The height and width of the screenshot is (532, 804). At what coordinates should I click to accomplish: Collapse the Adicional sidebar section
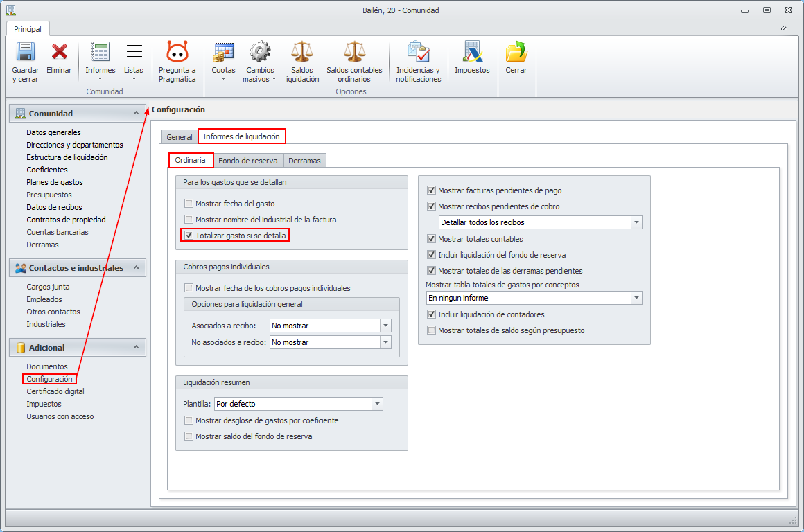136,347
